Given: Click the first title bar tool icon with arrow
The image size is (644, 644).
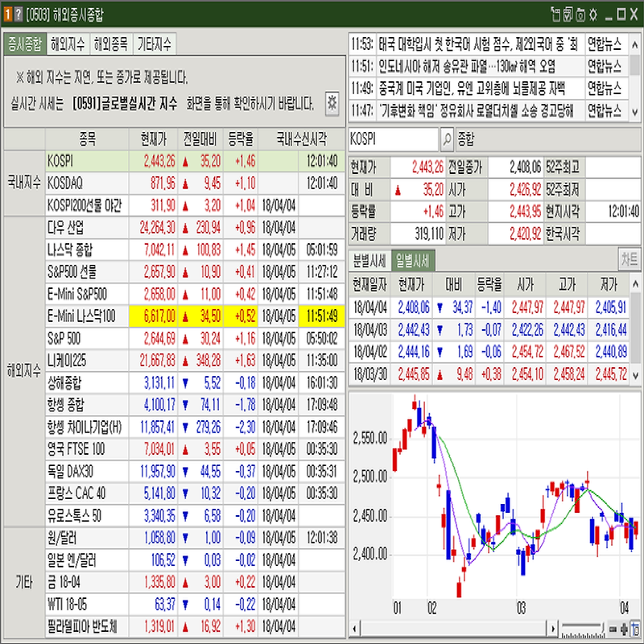Looking at the screenshot, I should 556,14.
